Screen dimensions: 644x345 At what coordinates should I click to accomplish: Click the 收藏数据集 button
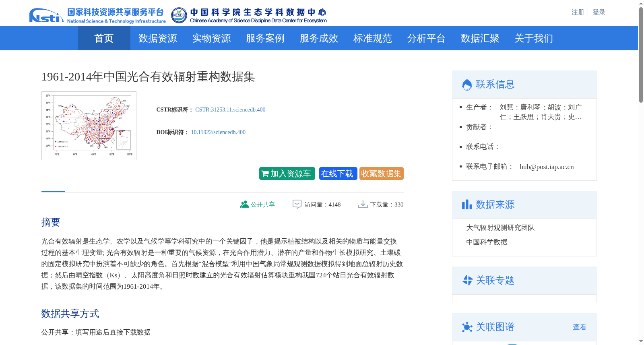click(x=382, y=174)
